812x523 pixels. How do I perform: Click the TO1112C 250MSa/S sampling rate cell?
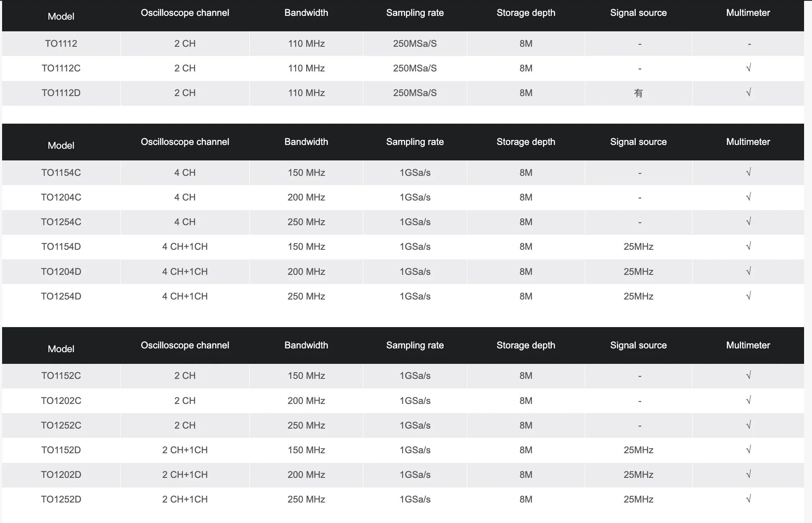pyautogui.click(x=415, y=68)
